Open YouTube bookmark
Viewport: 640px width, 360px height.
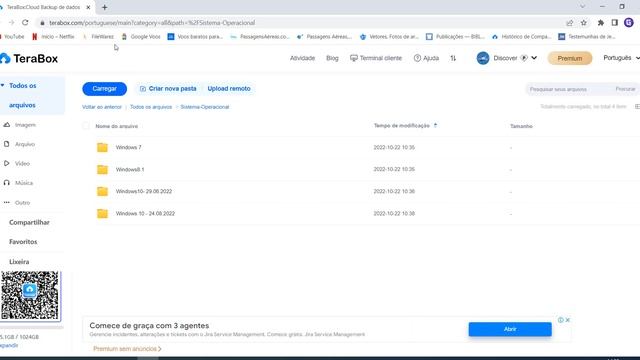point(13,37)
